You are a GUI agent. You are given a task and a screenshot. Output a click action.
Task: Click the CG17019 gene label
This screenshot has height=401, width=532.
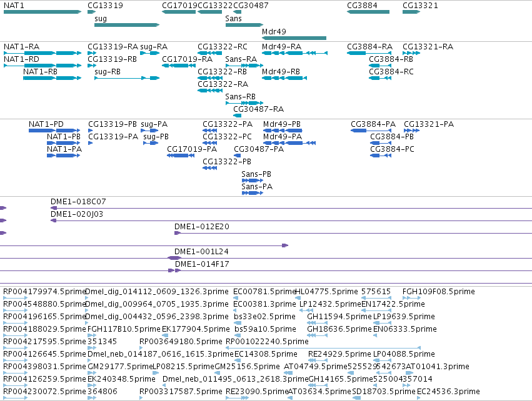coord(179,6)
